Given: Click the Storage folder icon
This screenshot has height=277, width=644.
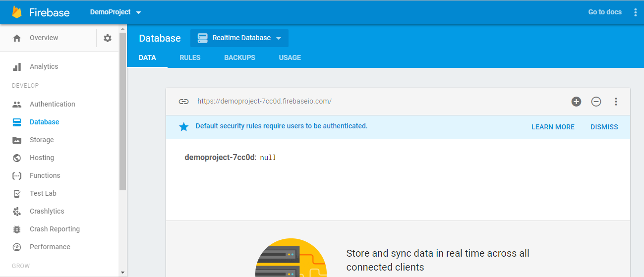Looking at the screenshot, I should coord(17,140).
